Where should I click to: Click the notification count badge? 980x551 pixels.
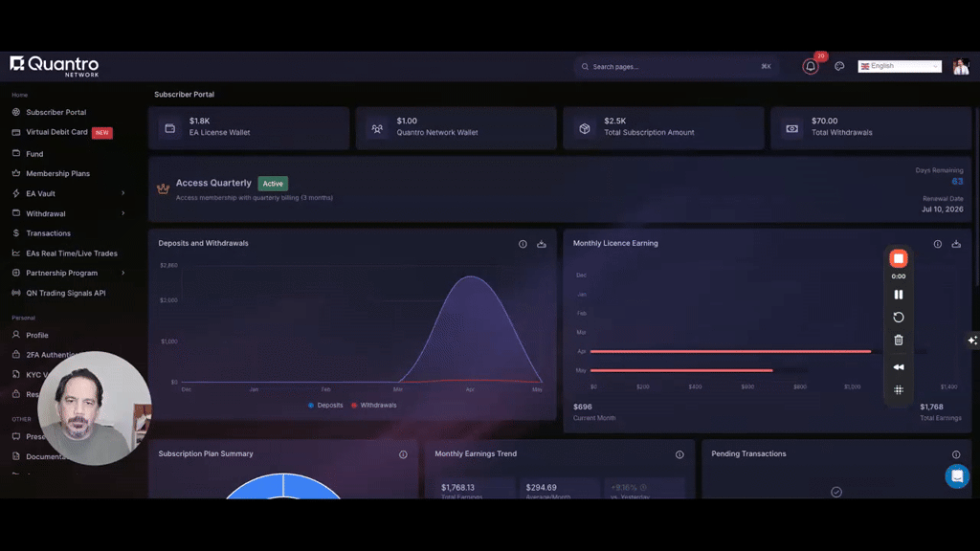tap(820, 56)
